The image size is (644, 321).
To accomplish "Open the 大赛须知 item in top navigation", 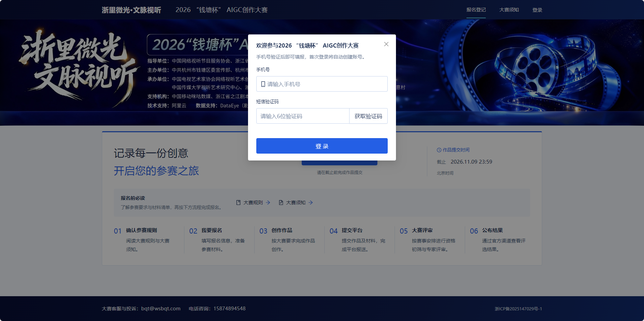I will (509, 10).
